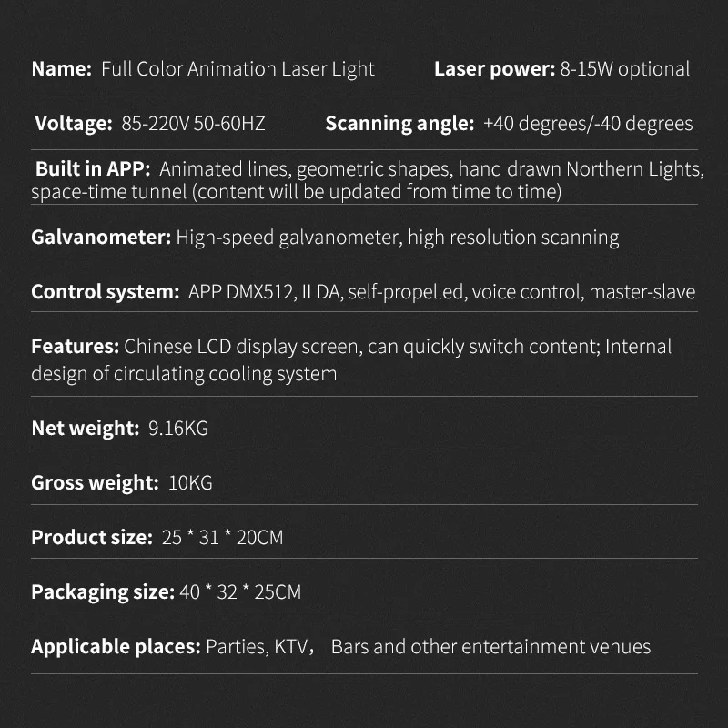Click the "Full Color Animation Laser Light" text

[238, 69]
